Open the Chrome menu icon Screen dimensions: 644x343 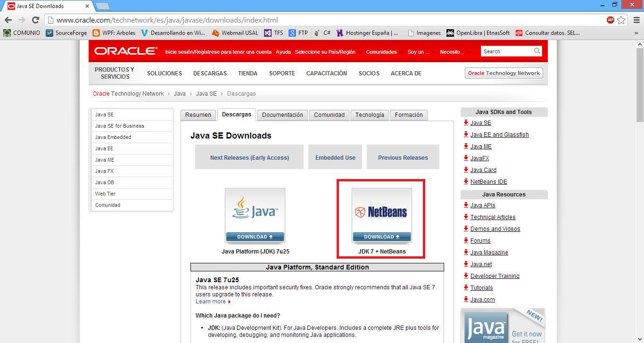click(x=636, y=20)
